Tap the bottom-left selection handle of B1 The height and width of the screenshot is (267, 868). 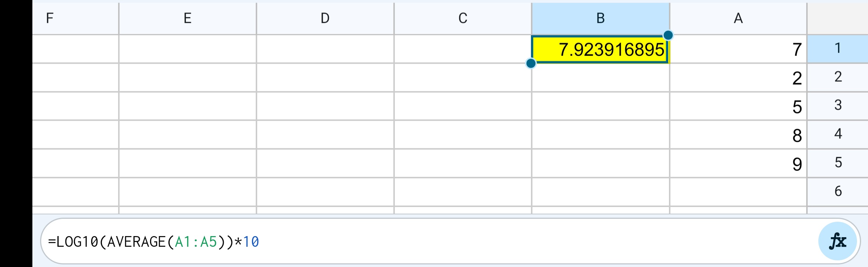pos(531,64)
